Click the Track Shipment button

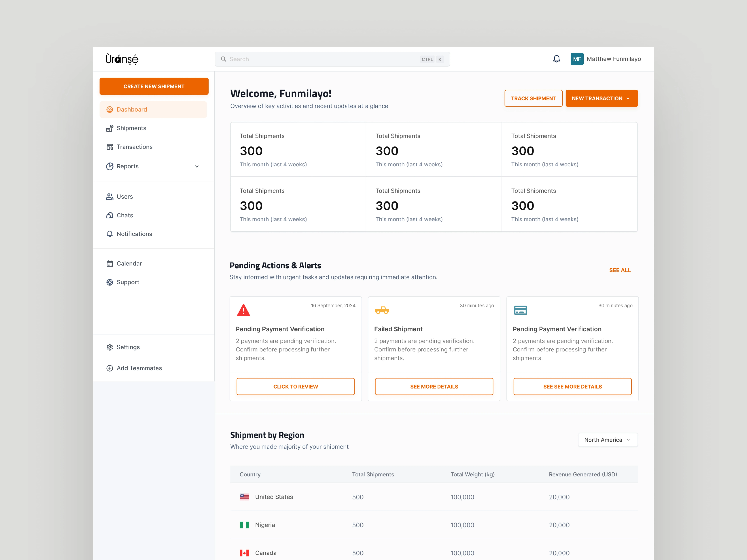click(x=534, y=98)
